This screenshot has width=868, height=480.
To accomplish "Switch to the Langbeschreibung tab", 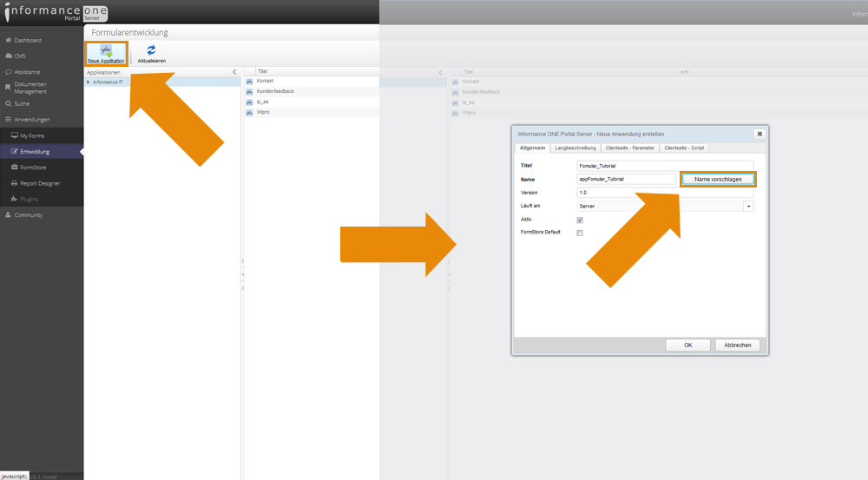I will coord(575,148).
